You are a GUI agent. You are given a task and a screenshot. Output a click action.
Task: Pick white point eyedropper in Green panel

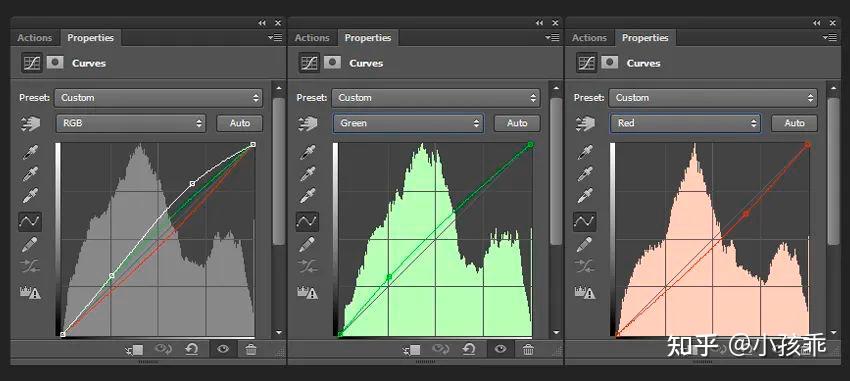pyautogui.click(x=308, y=195)
